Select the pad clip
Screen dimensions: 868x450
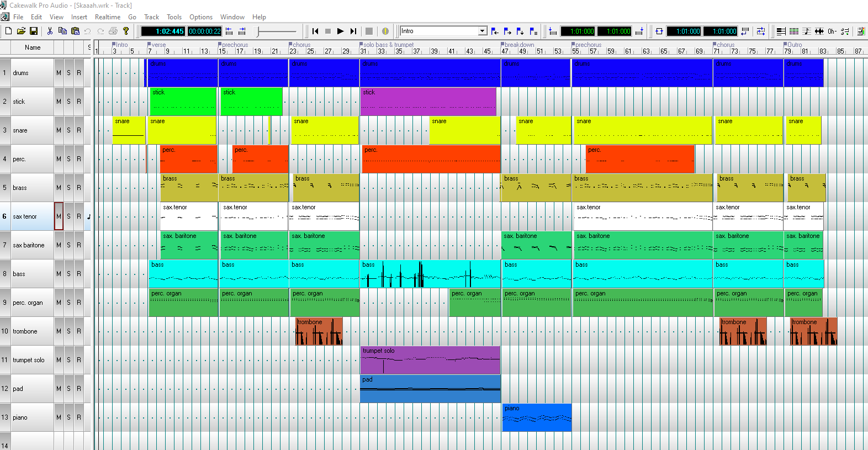point(430,389)
